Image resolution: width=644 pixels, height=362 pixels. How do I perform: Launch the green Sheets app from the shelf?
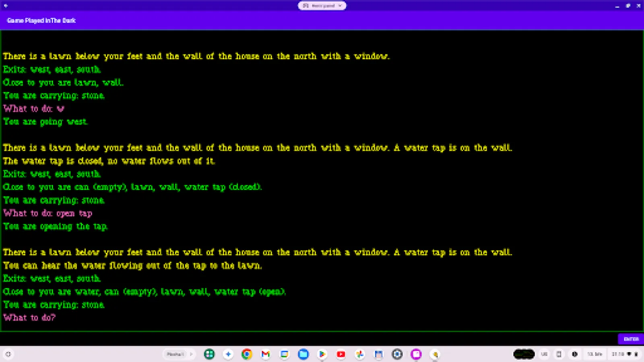[209, 354]
